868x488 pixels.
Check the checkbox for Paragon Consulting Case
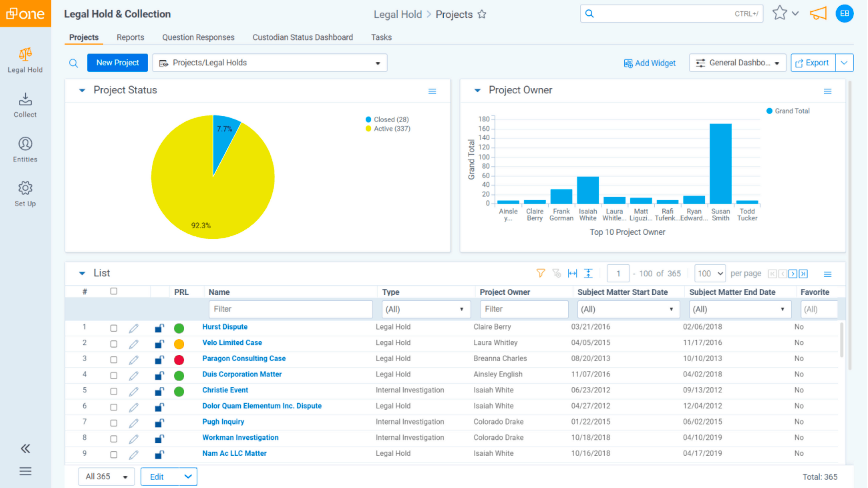tap(114, 359)
